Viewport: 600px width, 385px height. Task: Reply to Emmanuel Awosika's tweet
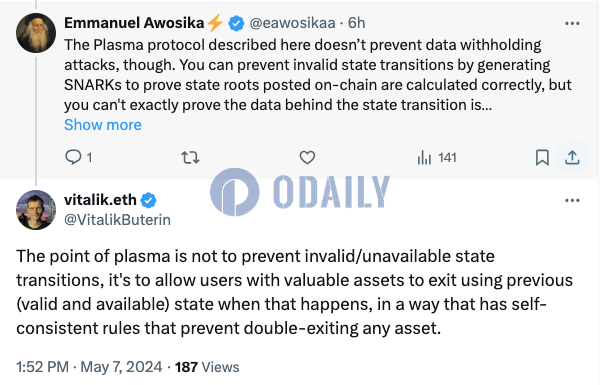pyautogui.click(x=78, y=157)
